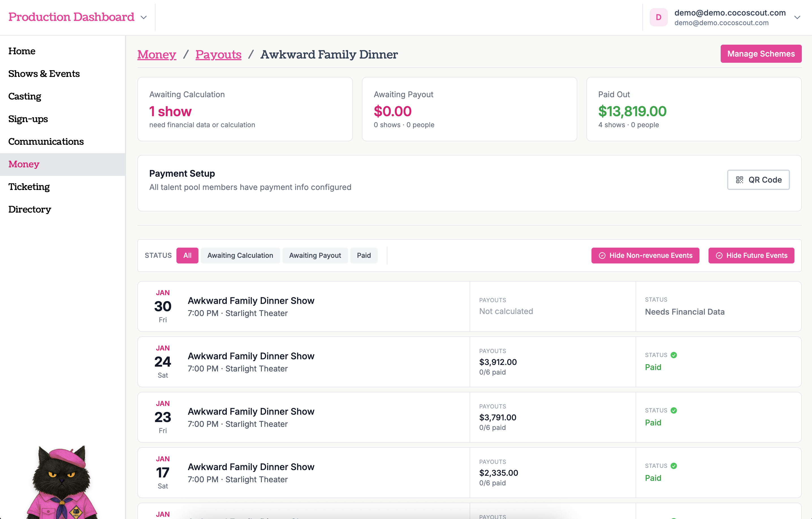
Task: Select the All status filter pill
Action: point(187,255)
